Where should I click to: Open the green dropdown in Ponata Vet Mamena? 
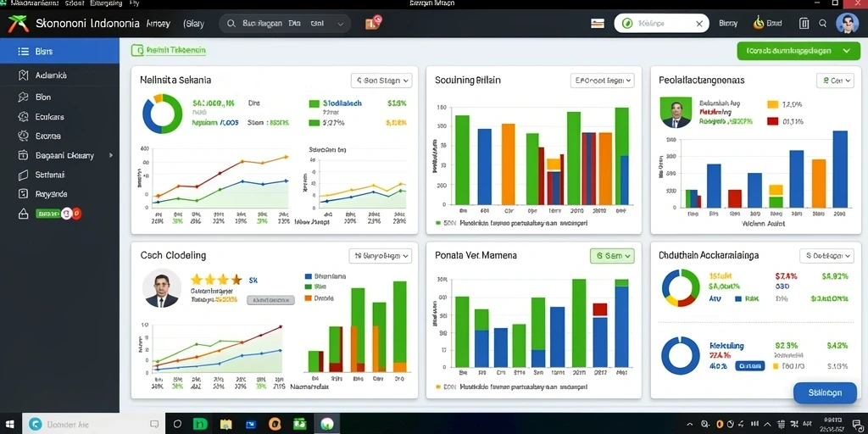(612, 256)
